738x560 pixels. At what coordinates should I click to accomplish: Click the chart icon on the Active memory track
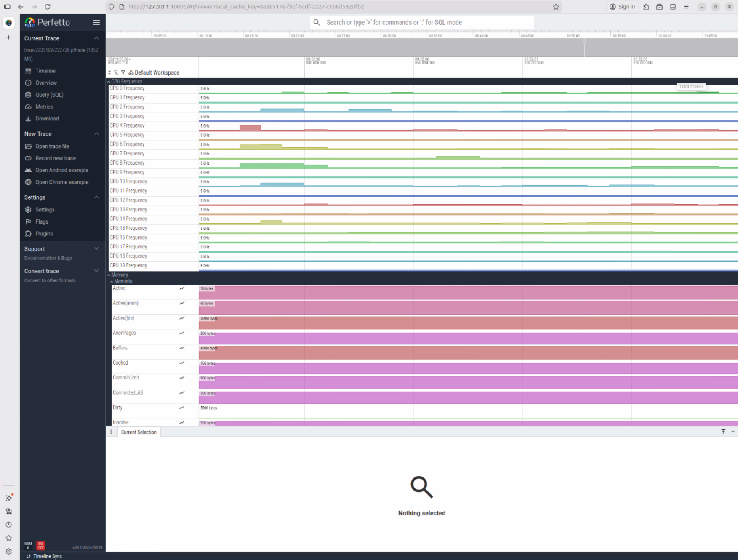(x=182, y=288)
